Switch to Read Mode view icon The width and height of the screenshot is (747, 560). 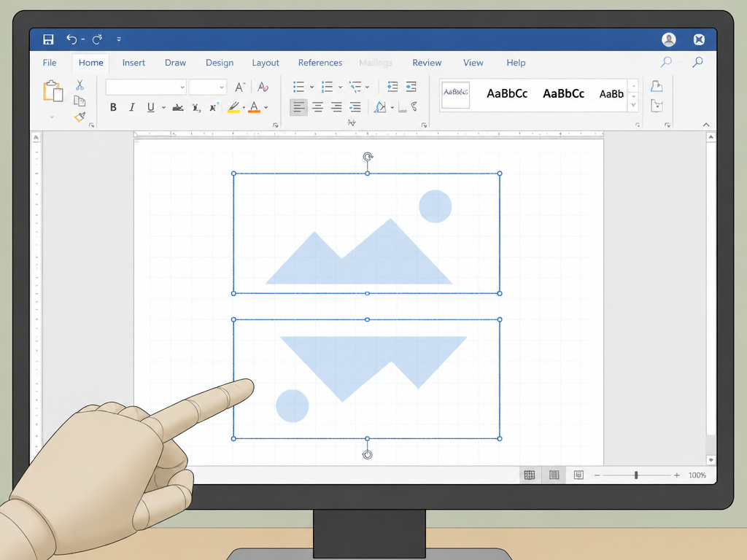530,475
